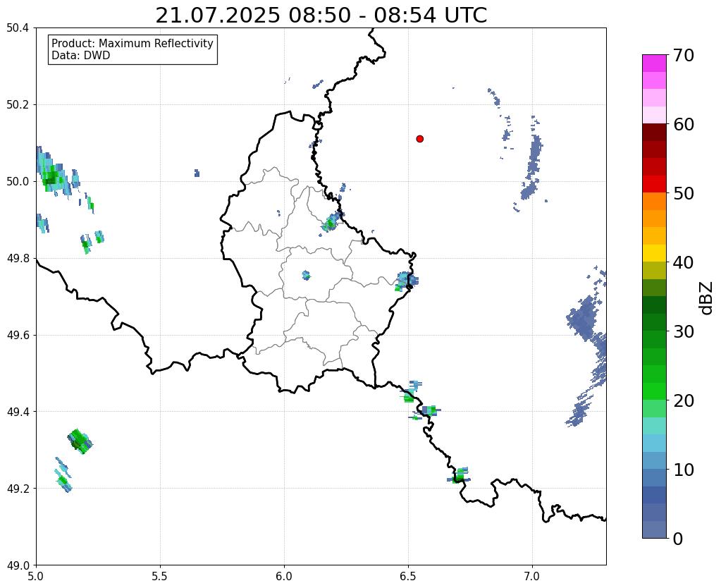This screenshot has height=588, width=721.
Task: Click the 60 tick label on colorbar
Action: pos(684,124)
